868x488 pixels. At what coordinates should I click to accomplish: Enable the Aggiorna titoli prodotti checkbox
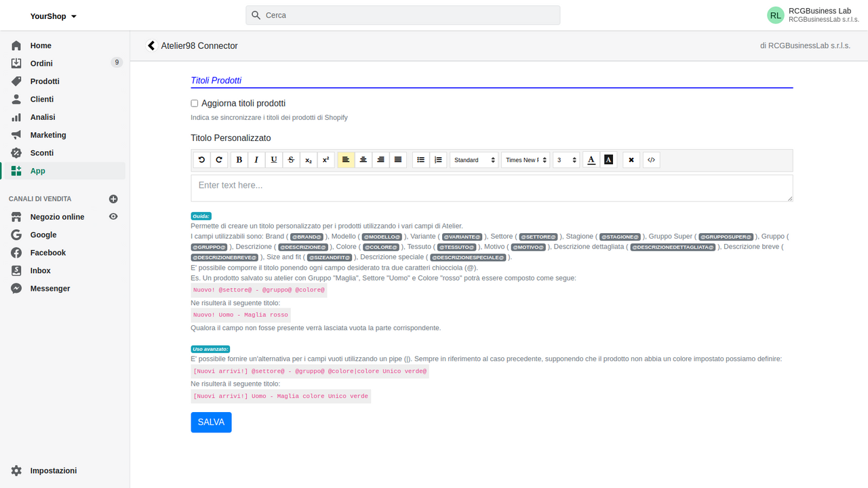pyautogui.click(x=195, y=104)
